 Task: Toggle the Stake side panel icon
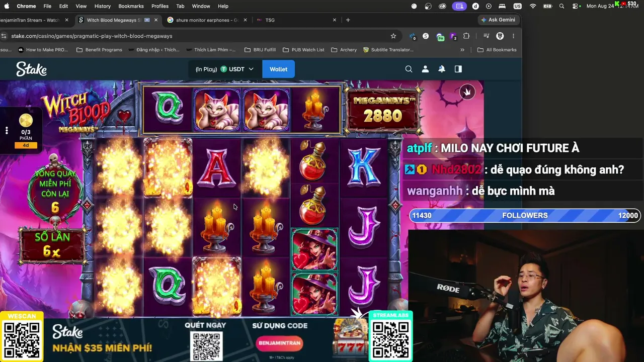tap(458, 69)
